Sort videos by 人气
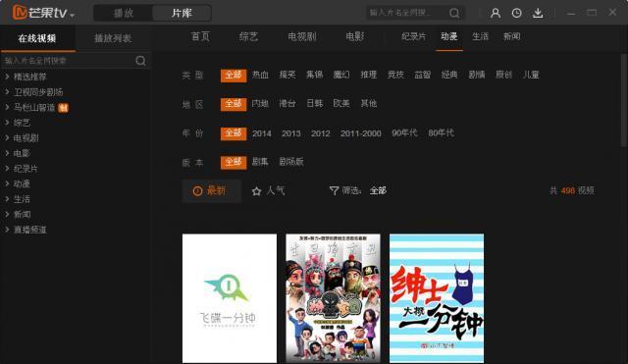The width and height of the screenshot is (628, 364). tap(268, 191)
